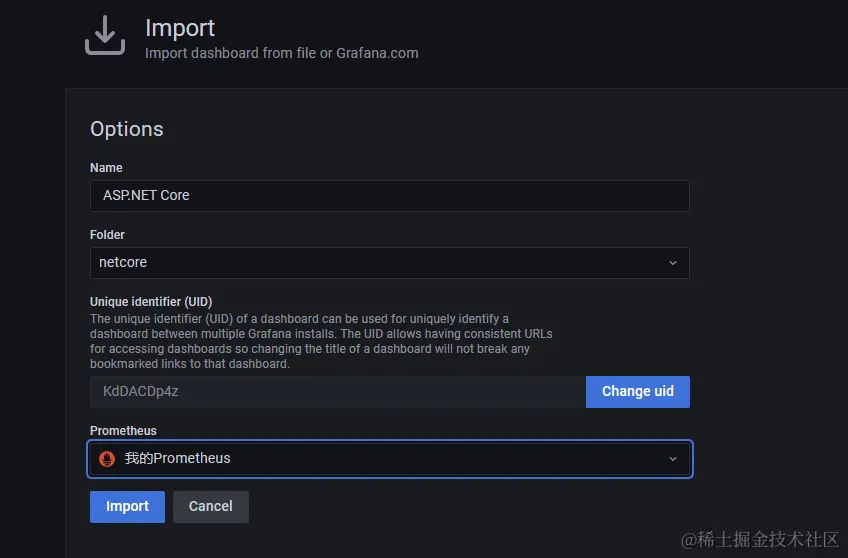Click the Import download icon in header

click(x=105, y=35)
